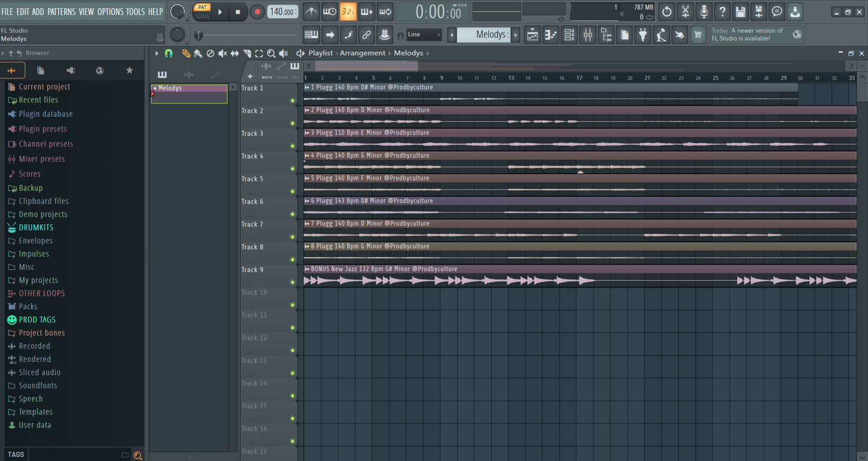Click the TAGS button at browser bottom
The height and width of the screenshot is (461, 868).
[x=16, y=455]
